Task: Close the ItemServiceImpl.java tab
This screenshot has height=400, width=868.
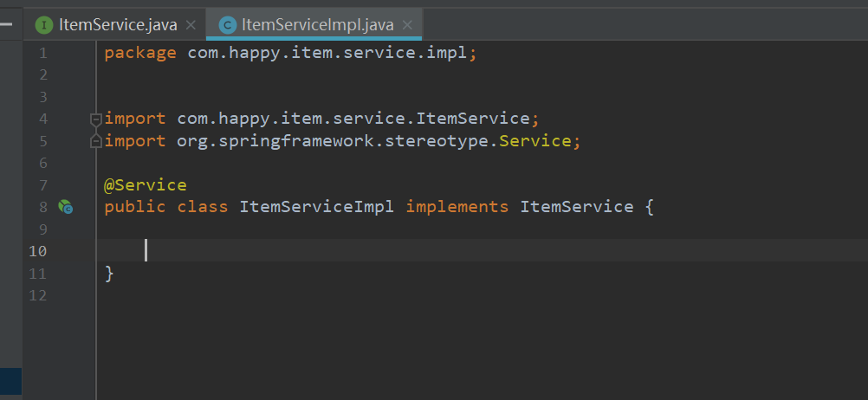Action: coord(408,25)
